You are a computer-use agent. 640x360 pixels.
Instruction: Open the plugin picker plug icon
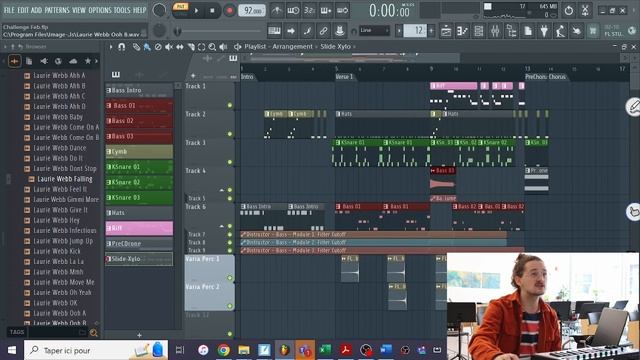pyautogui.click(x=544, y=31)
